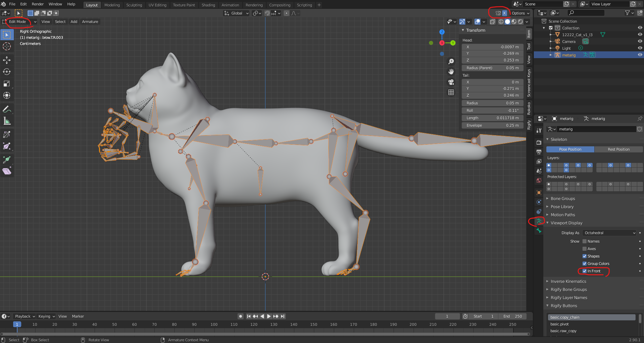Viewport: 644px width, 343px height.
Task: Expand the Bone Groups panel
Action: [563, 199]
